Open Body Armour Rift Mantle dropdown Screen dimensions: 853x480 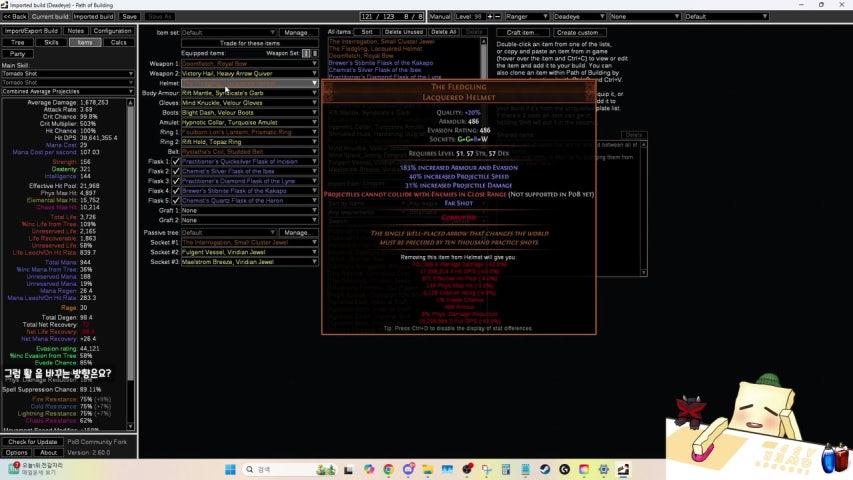pos(250,93)
